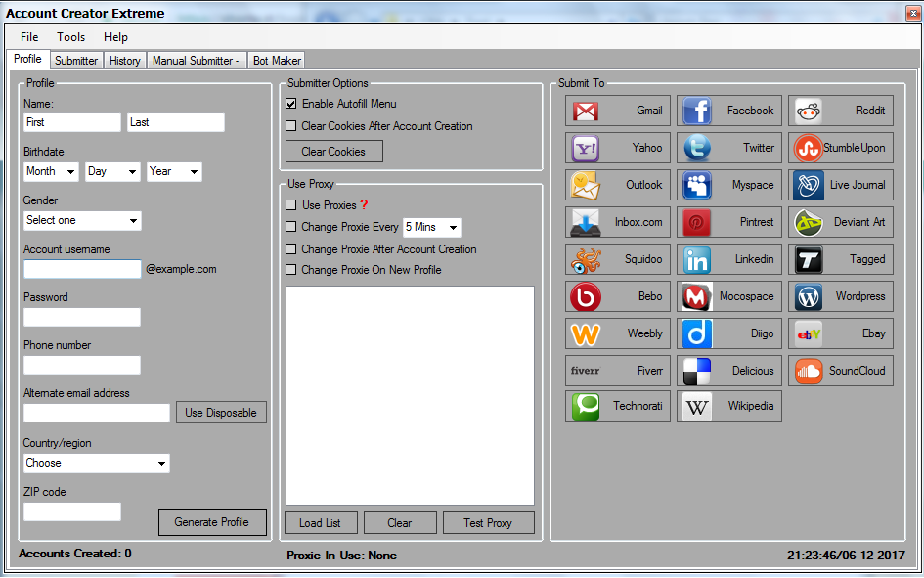The width and height of the screenshot is (924, 578).
Task: Click the Myspace people icon
Action: click(x=697, y=185)
